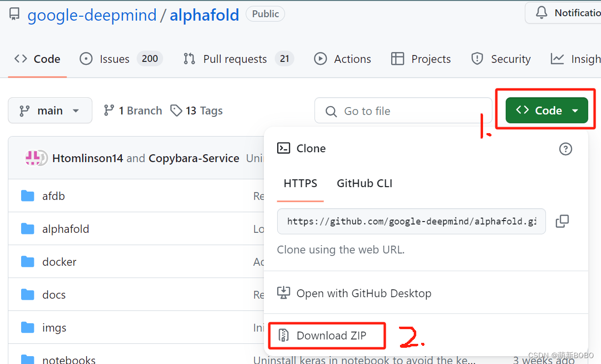Click the Pull requests count badge 21
The image size is (601, 364).
(285, 59)
